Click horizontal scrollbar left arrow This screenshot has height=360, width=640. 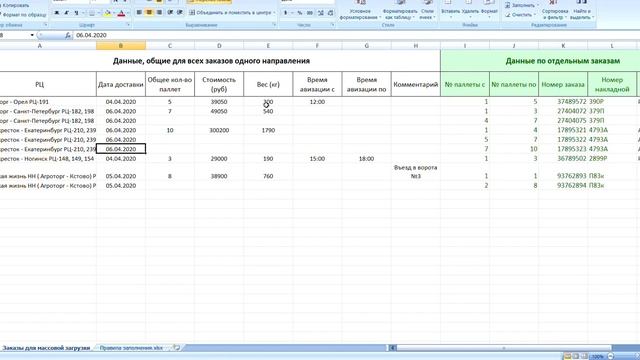coord(392,348)
